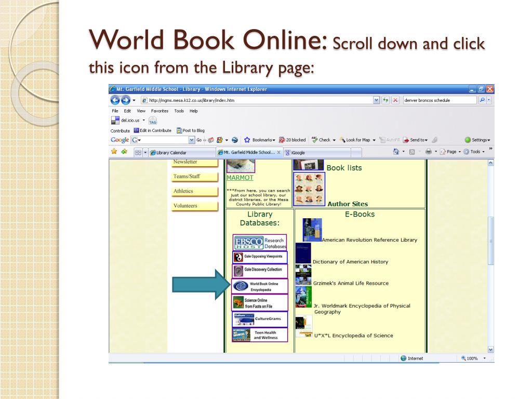Click the Book lists link

point(344,168)
